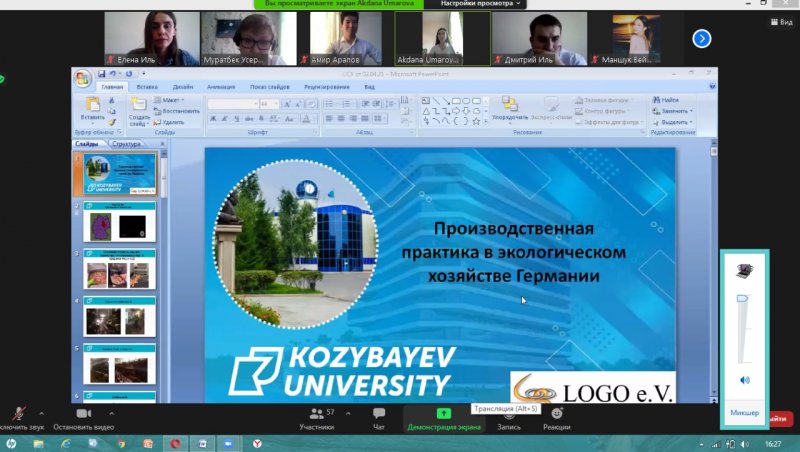Image resolution: width=800 pixels, height=452 pixels.
Task: Open the Layout (Макет) dropdown
Action: (169, 100)
